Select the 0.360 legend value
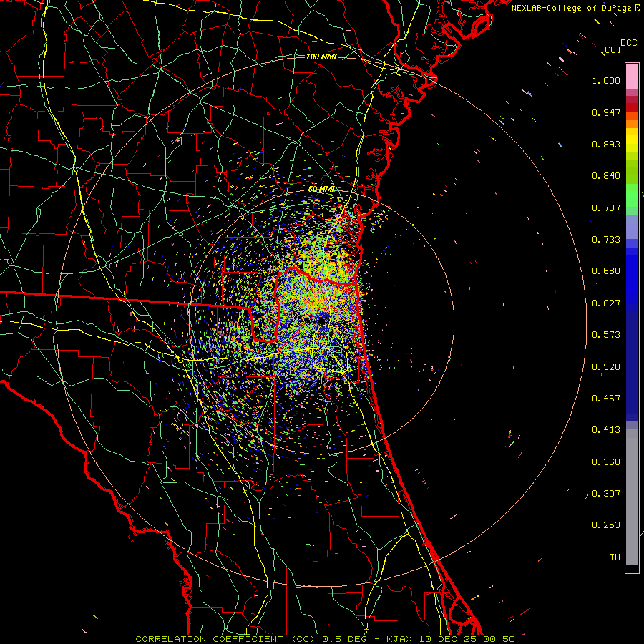Image resolution: width=644 pixels, height=644 pixels. click(x=606, y=462)
